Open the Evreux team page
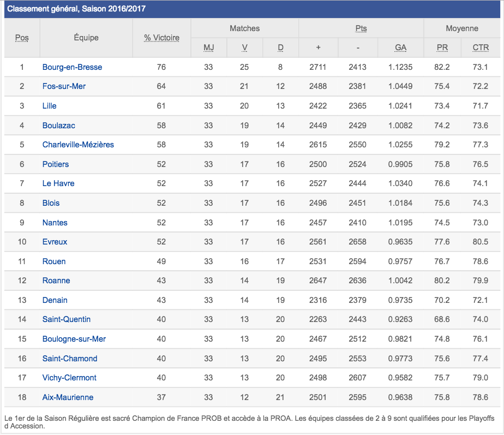 [55, 242]
